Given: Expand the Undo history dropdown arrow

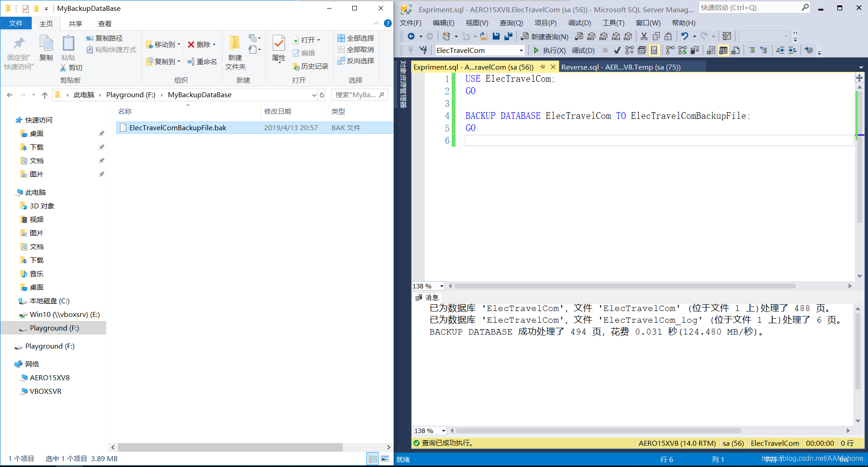Looking at the screenshot, I should (694, 37).
